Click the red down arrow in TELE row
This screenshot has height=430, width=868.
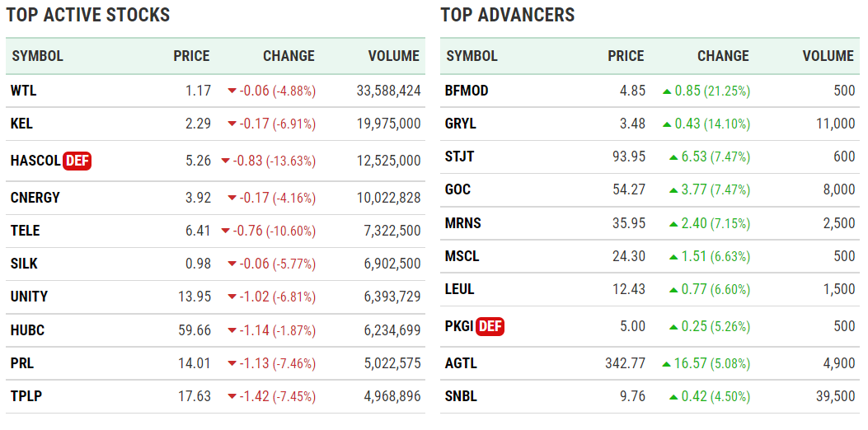pos(225,231)
